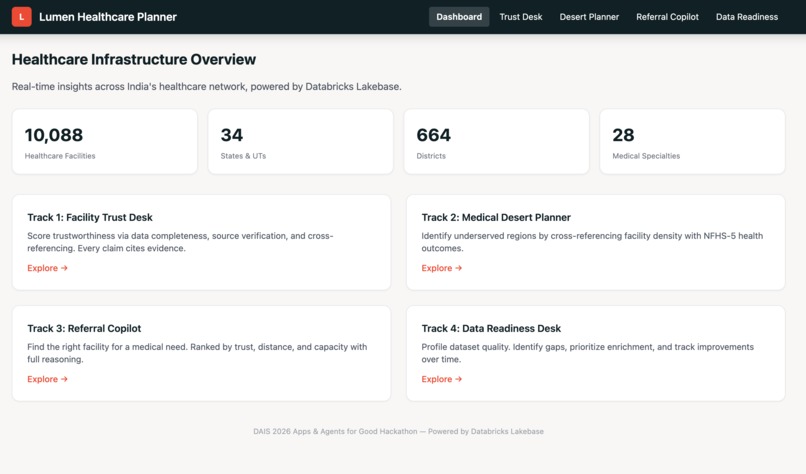
Task: Go to the Referral Copilot tab
Action: (667, 17)
